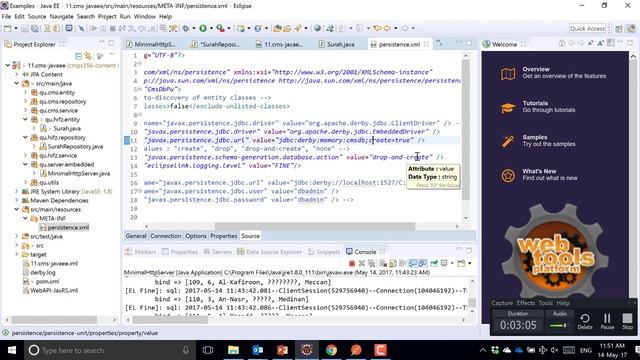
Task: Open Tutorials graduation cap icon
Action: [508, 108]
